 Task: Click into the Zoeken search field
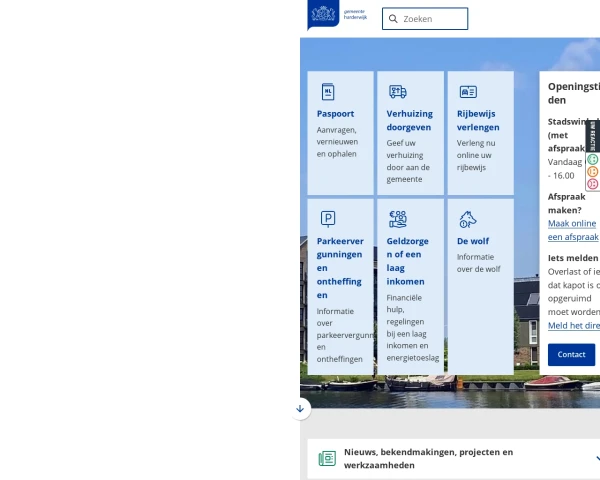tap(425, 19)
